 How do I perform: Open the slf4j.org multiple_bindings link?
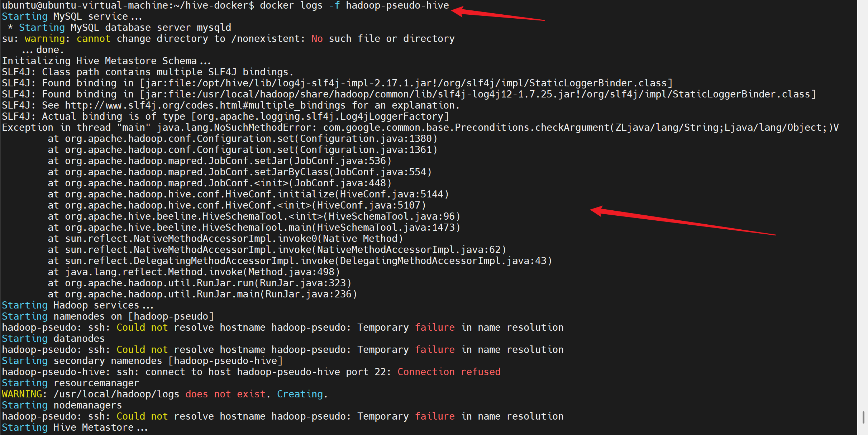tap(205, 105)
